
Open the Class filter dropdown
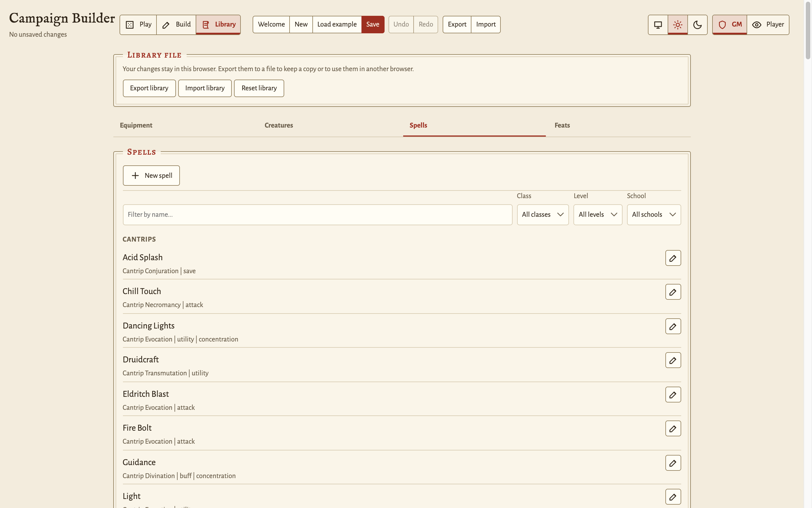click(542, 215)
